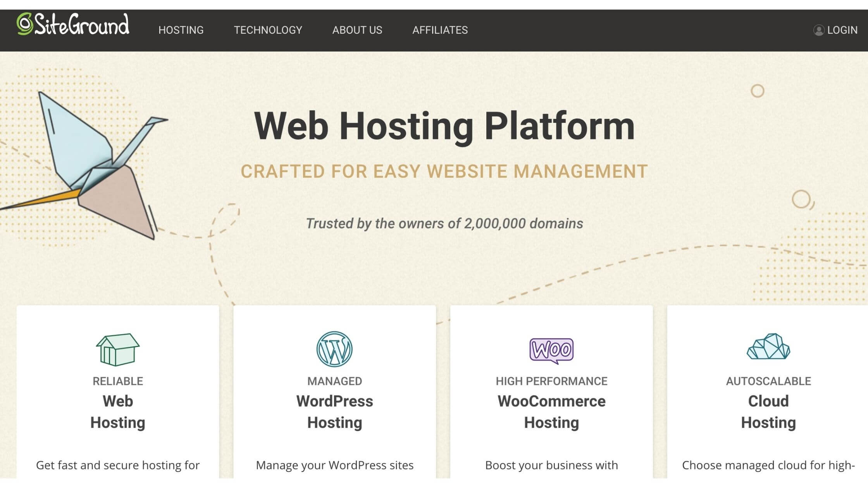Click 'Choose managed cloud for high-' text
Viewport: 868px width, 488px height.
[x=768, y=465]
